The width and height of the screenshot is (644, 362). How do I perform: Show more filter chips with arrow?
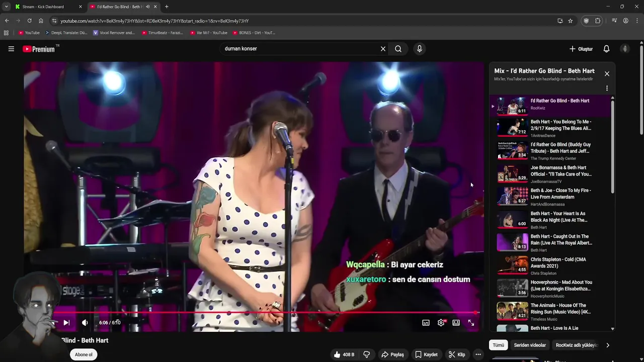[x=607, y=345]
